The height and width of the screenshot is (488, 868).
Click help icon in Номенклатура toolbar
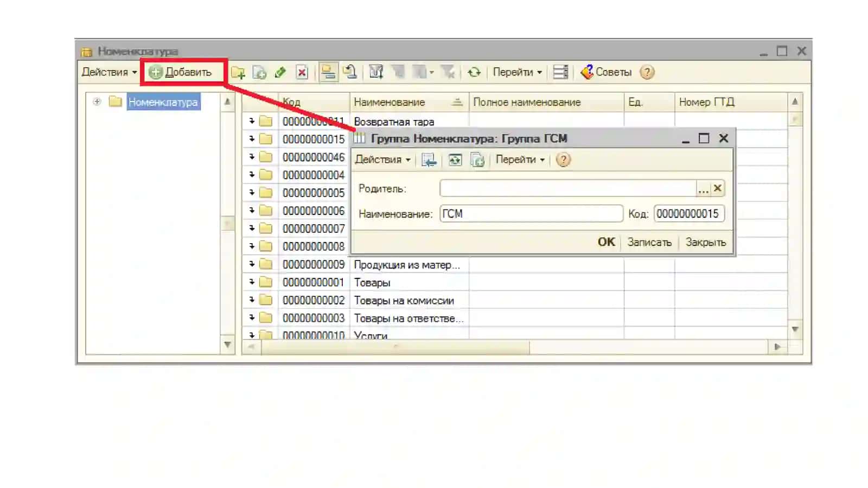pos(647,72)
